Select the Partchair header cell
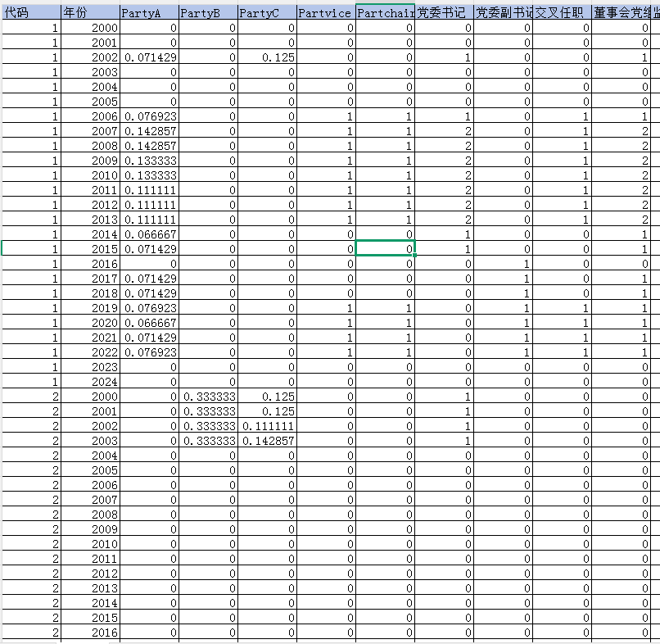This screenshot has width=660, height=644. [385, 12]
